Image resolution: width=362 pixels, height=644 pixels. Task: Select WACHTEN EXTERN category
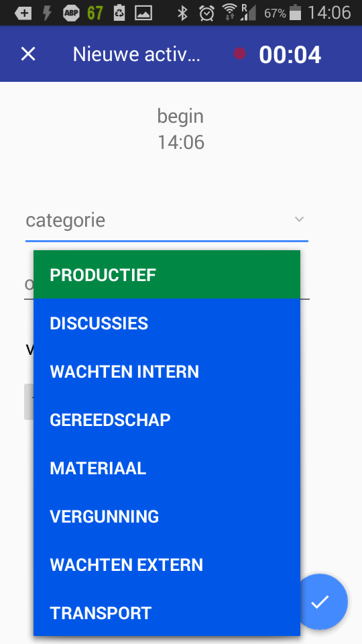click(x=167, y=564)
